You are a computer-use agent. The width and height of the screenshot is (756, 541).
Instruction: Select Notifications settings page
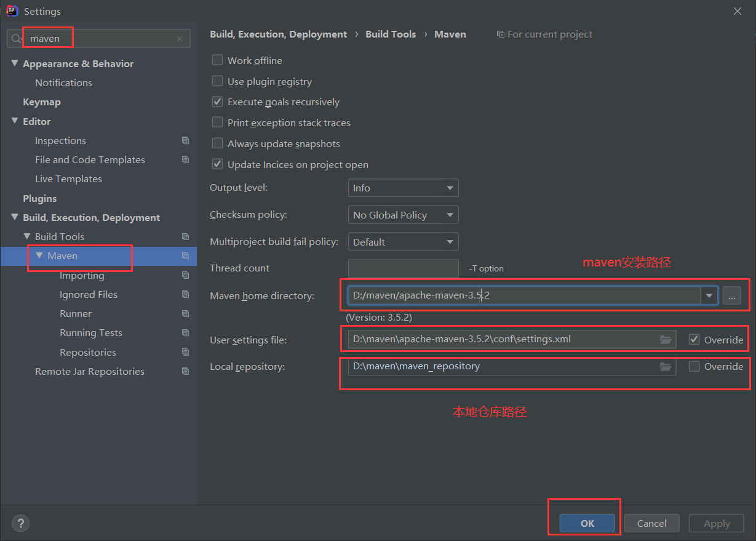pos(63,82)
